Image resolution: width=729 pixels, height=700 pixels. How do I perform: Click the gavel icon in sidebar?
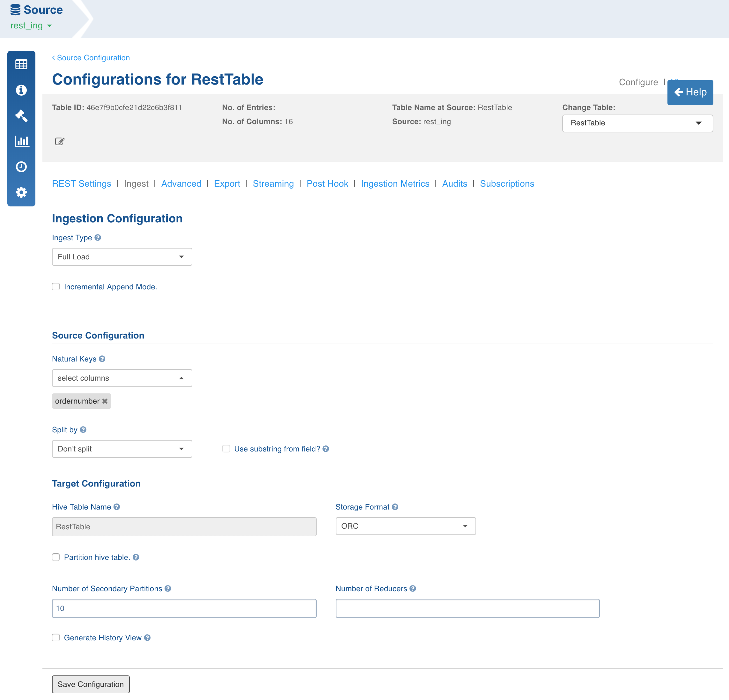coord(21,116)
